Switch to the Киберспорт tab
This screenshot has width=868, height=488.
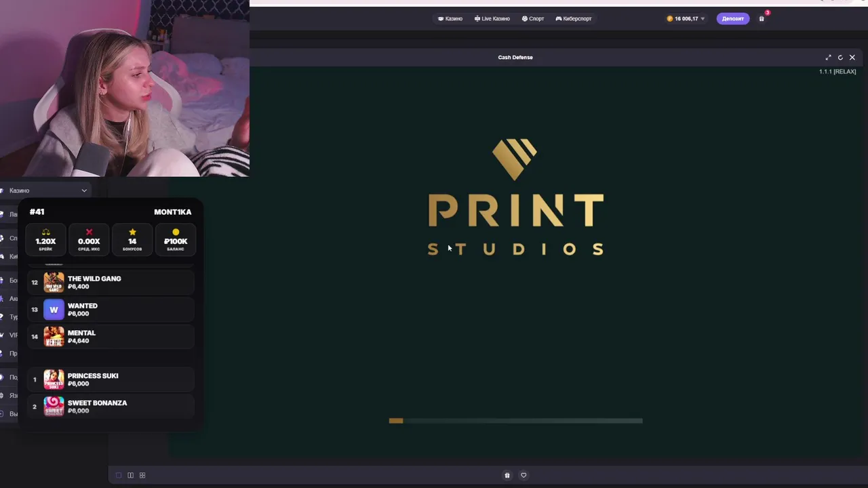pyautogui.click(x=574, y=19)
